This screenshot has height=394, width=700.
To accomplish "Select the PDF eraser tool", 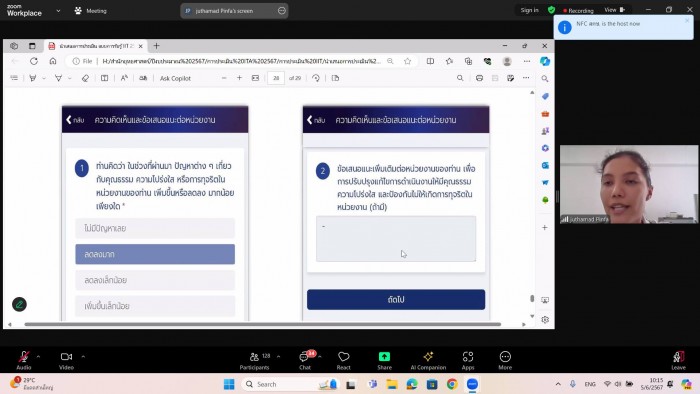I will pyautogui.click(x=85, y=78).
